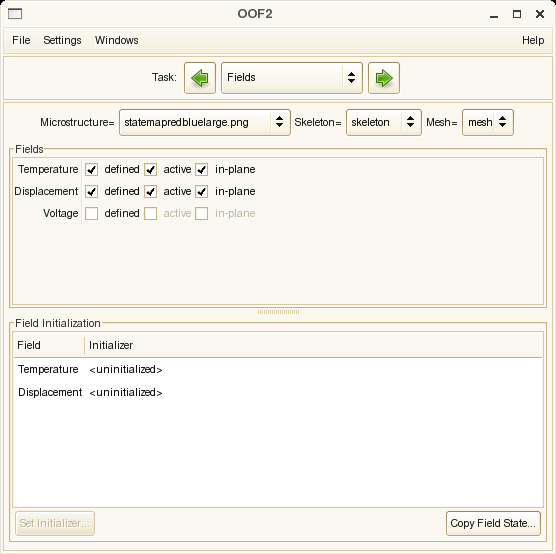Go to previous task with green left arrow

click(200, 78)
